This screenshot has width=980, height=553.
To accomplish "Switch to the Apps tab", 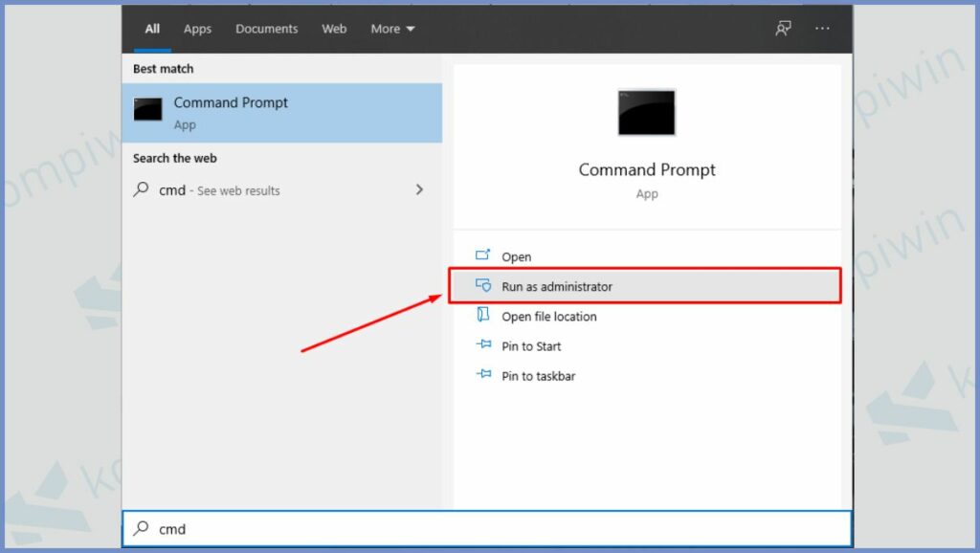I will click(197, 29).
